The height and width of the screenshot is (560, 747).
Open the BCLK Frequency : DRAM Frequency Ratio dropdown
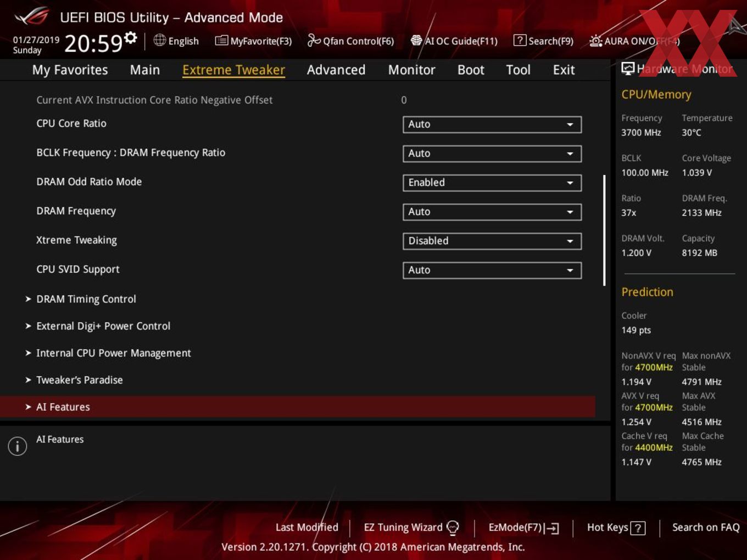point(492,153)
